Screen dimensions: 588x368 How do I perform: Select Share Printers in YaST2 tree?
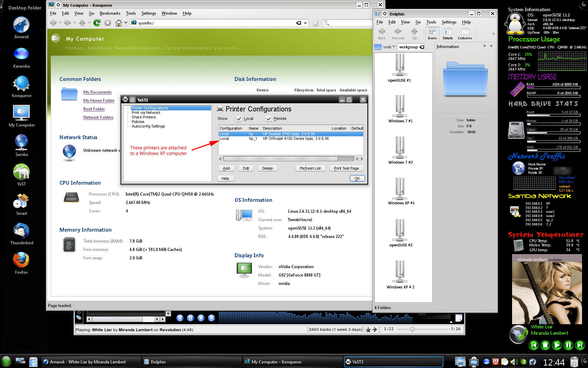tap(143, 117)
